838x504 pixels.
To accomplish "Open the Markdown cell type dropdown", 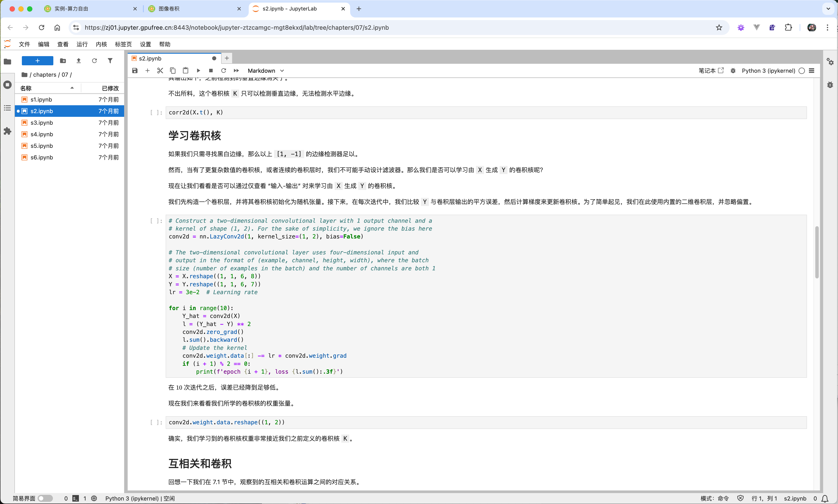I will [266, 71].
